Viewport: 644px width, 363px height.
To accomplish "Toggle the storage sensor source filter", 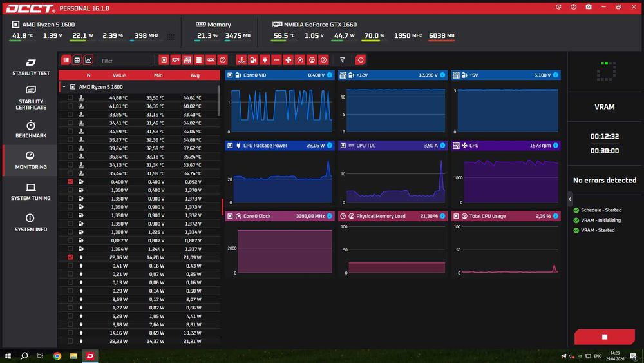I will pos(199,60).
